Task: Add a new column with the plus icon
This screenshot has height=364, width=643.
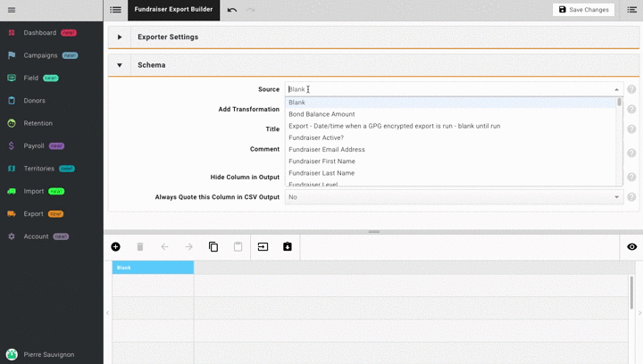Action: (x=115, y=246)
